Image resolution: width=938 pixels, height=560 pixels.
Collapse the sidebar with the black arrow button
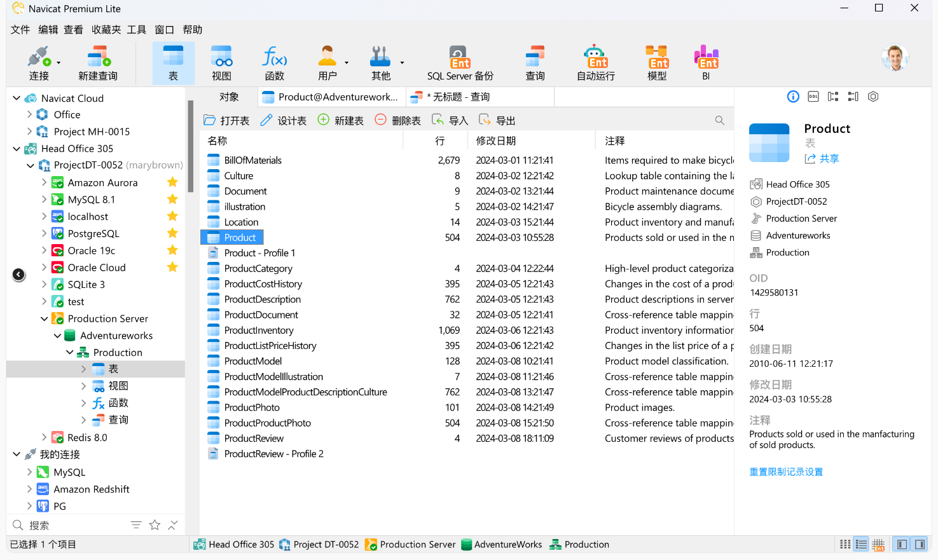[x=19, y=275]
